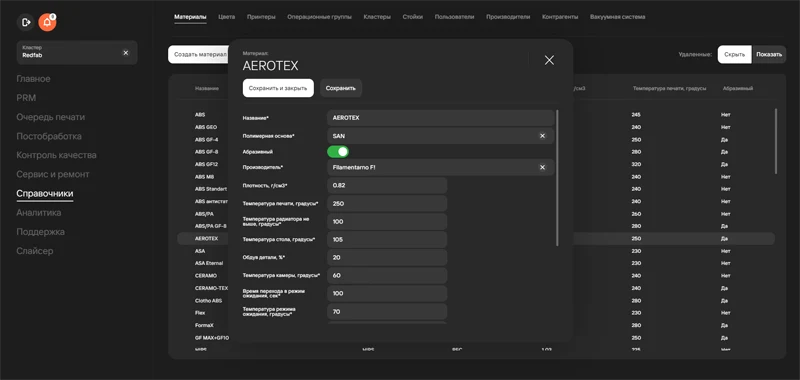Click the materials table scrollbar
This screenshot has height=380, width=800.
point(777,141)
